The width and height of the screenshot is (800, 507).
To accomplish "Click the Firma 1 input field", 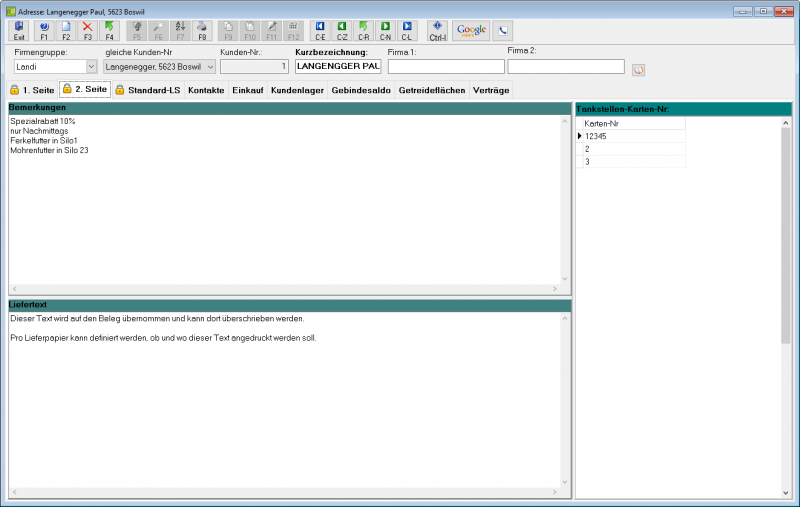I will pyautogui.click(x=446, y=66).
